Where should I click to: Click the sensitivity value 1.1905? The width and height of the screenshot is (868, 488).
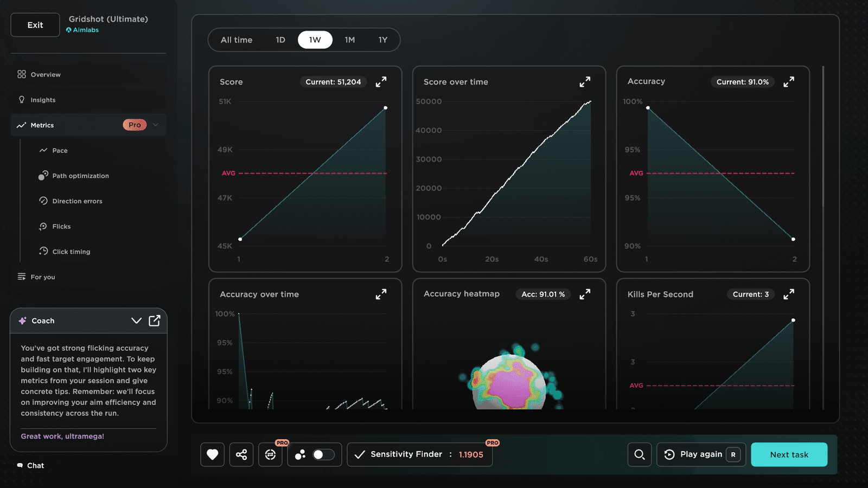(x=471, y=455)
